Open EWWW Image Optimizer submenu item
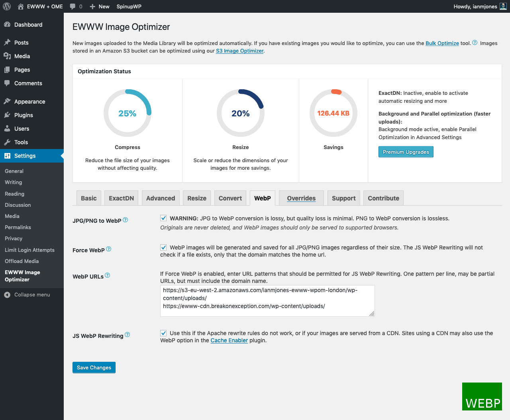Viewport: 510px width, 420px height. click(23, 276)
